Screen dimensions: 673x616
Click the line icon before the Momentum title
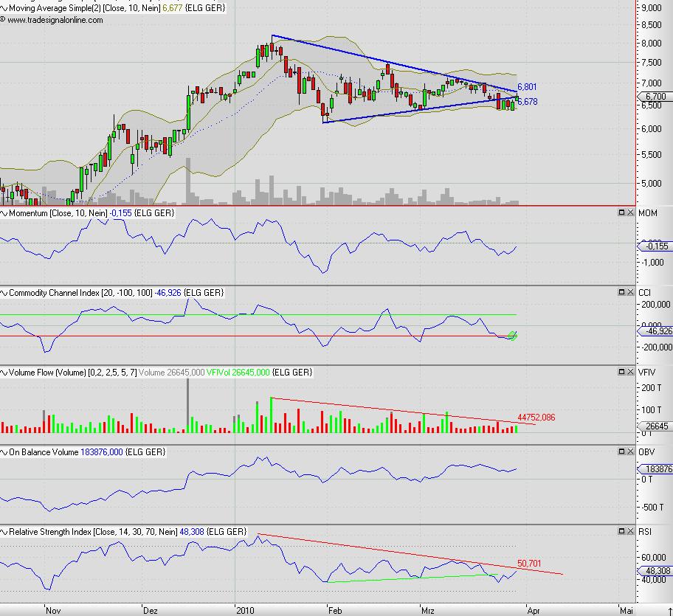coord(4,213)
